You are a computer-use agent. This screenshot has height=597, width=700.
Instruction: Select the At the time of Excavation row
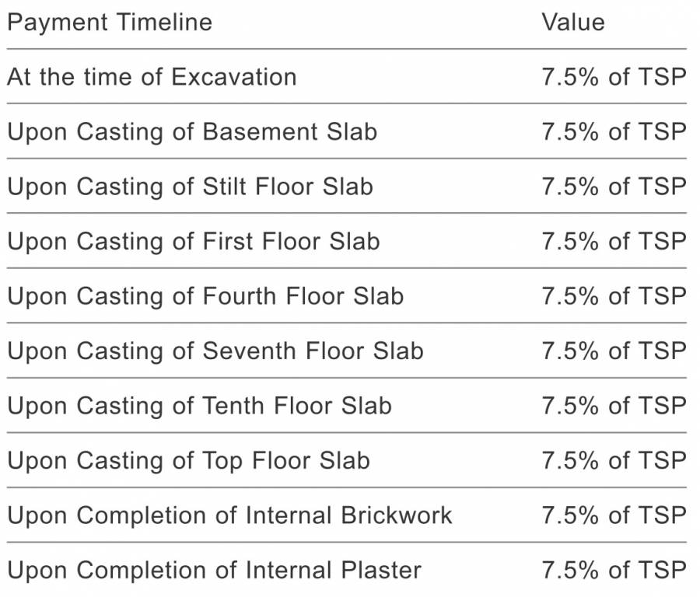[347, 77]
